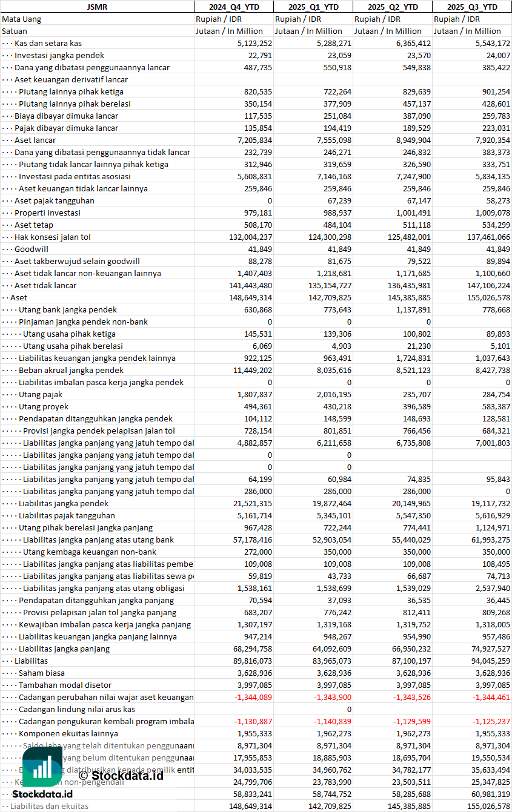Click Hak konsesi jalan tol label
This screenshot has height=812, width=512.
(x=53, y=237)
